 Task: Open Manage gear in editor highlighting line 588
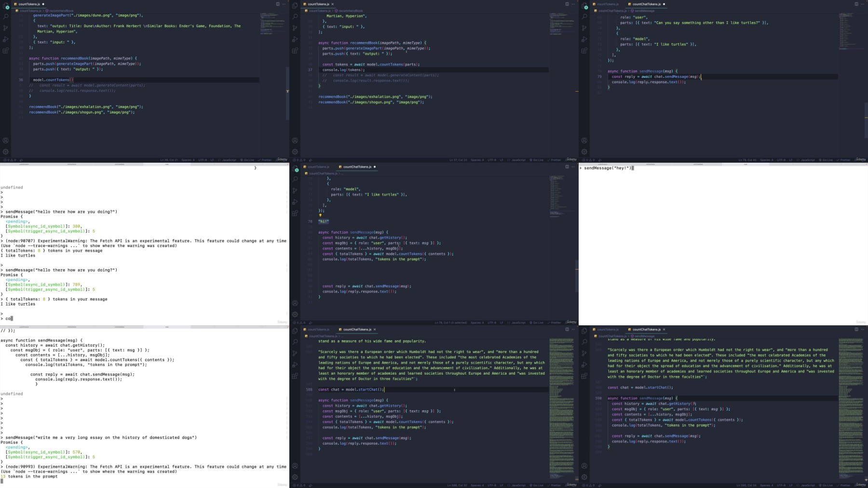pos(295,477)
